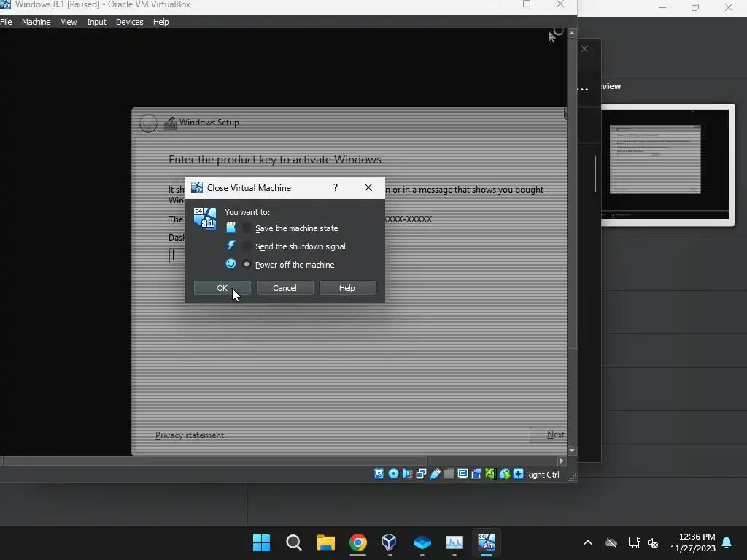Open taskbar Search
The width and height of the screenshot is (747, 560).
pos(294,542)
